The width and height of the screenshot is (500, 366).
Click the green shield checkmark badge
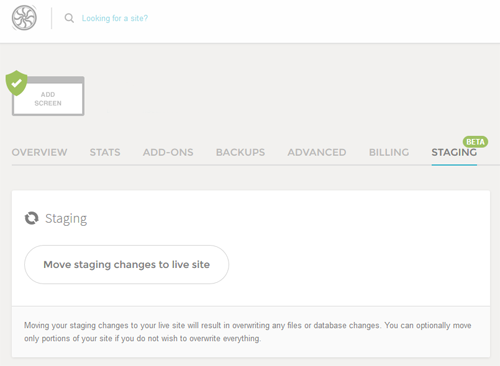tap(16, 83)
